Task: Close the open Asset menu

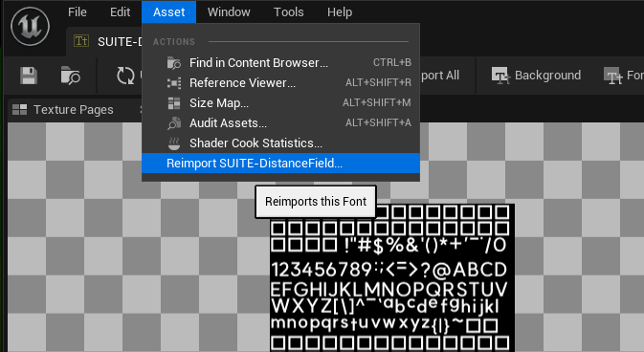Action: click(x=168, y=11)
